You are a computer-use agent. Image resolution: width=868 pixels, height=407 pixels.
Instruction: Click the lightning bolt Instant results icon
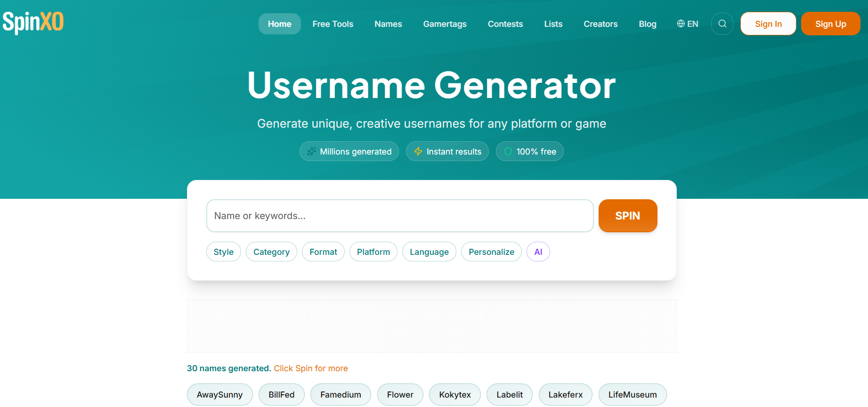pos(418,151)
